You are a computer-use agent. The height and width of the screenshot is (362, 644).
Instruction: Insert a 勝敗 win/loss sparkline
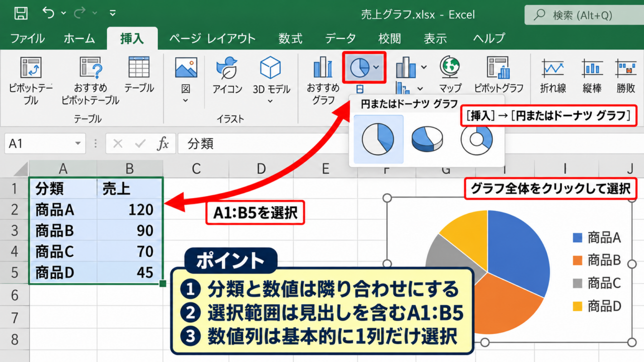(626, 75)
